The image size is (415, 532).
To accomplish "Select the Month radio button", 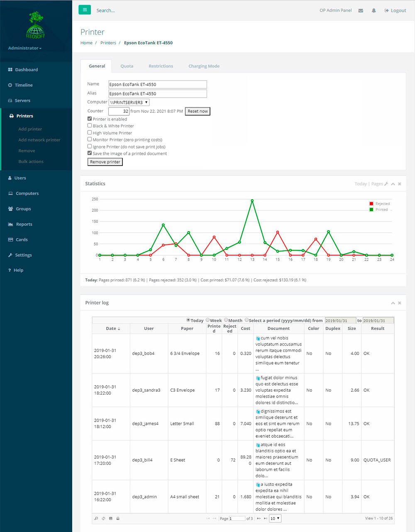I will tap(226, 320).
